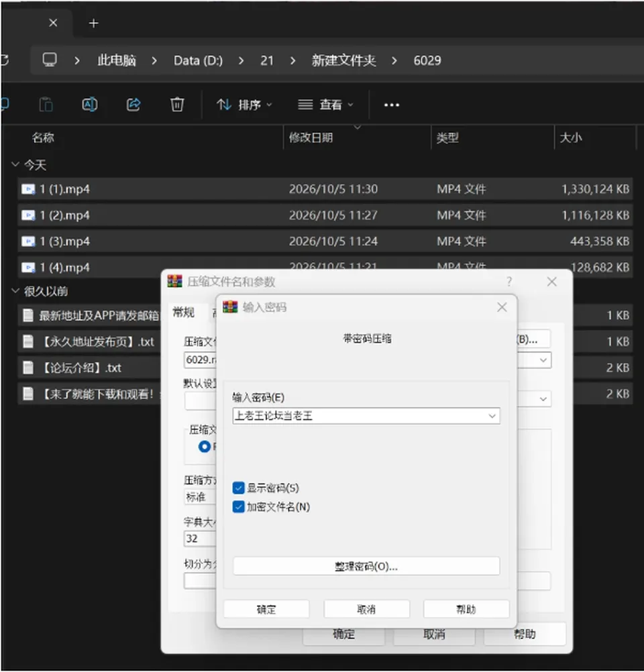
Task: Add a new Explorer tab with plus
Action: (93, 23)
